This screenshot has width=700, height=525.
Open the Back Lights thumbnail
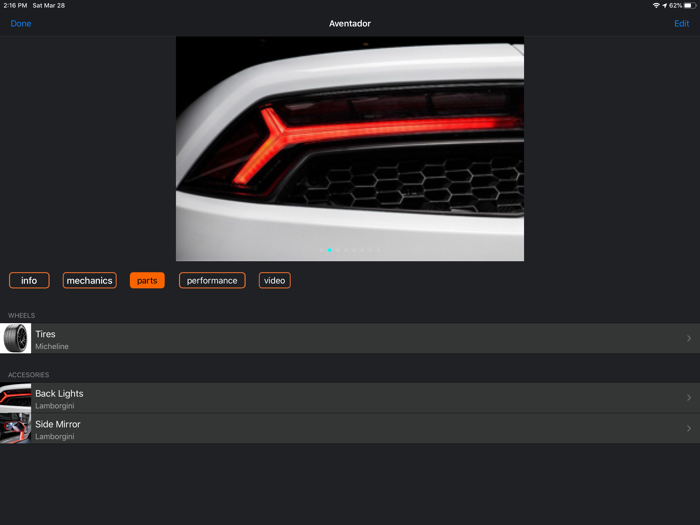point(16,398)
